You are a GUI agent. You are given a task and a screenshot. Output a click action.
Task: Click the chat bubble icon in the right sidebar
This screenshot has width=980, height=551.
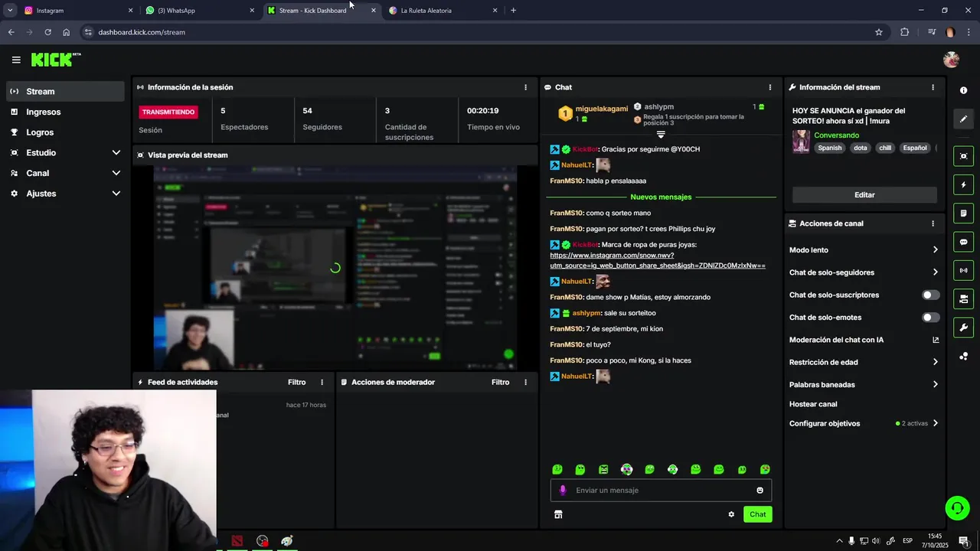[963, 242]
